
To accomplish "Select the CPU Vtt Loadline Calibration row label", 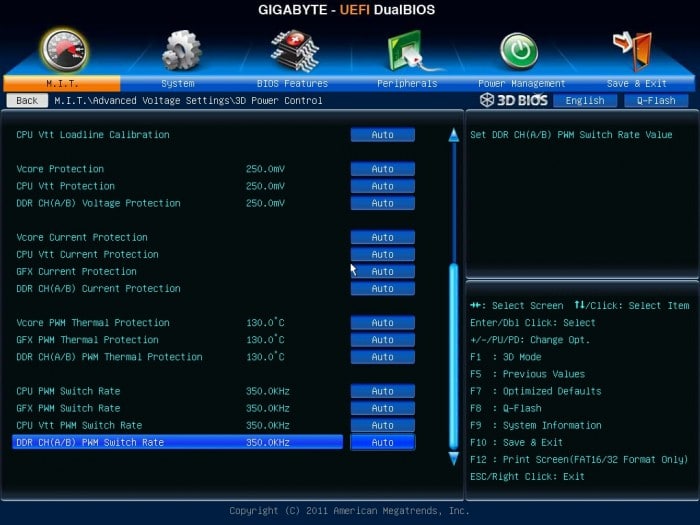I will [x=93, y=135].
